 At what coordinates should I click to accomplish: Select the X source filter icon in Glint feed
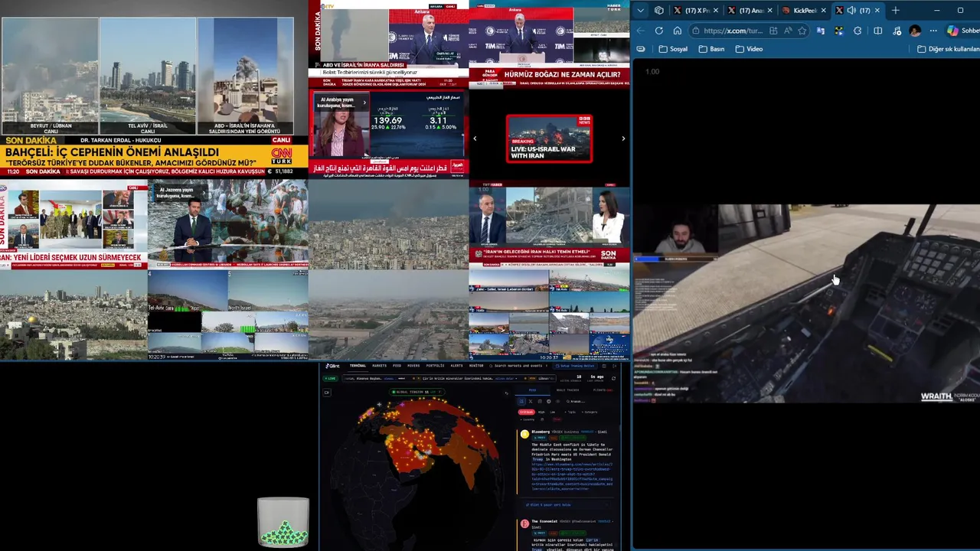(531, 401)
